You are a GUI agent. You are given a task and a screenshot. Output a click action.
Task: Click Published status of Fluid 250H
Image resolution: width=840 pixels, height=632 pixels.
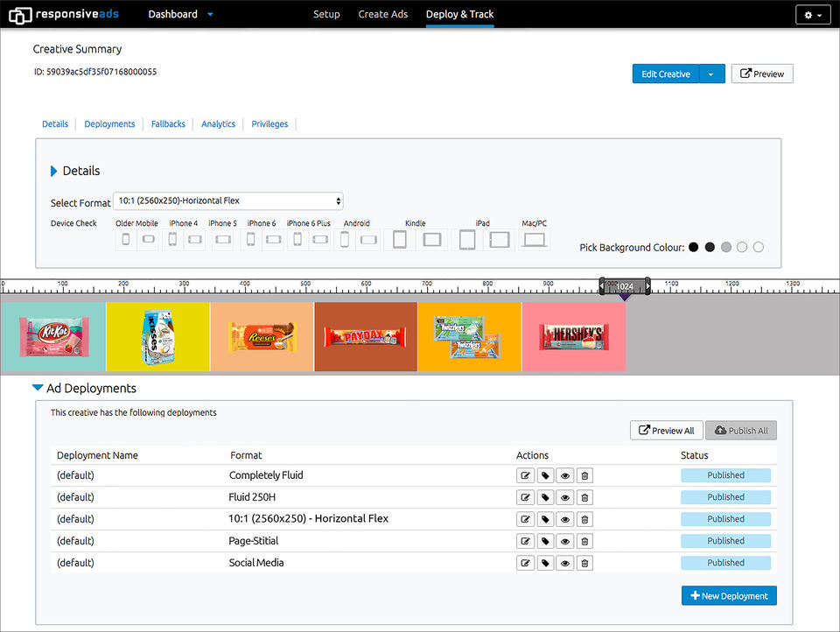click(x=726, y=497)
